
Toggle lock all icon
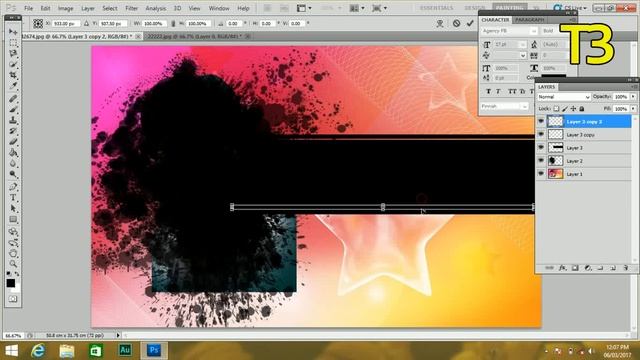coord(582,109)
